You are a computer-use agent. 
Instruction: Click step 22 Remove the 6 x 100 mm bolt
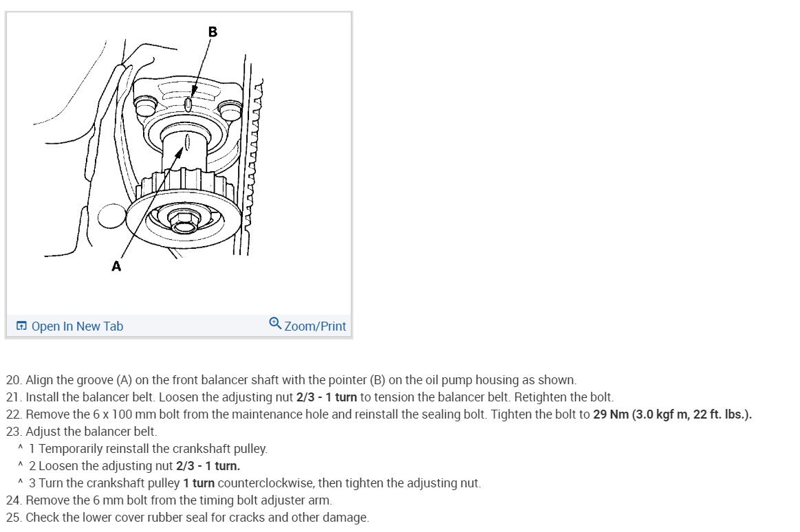tap(378, 414)
